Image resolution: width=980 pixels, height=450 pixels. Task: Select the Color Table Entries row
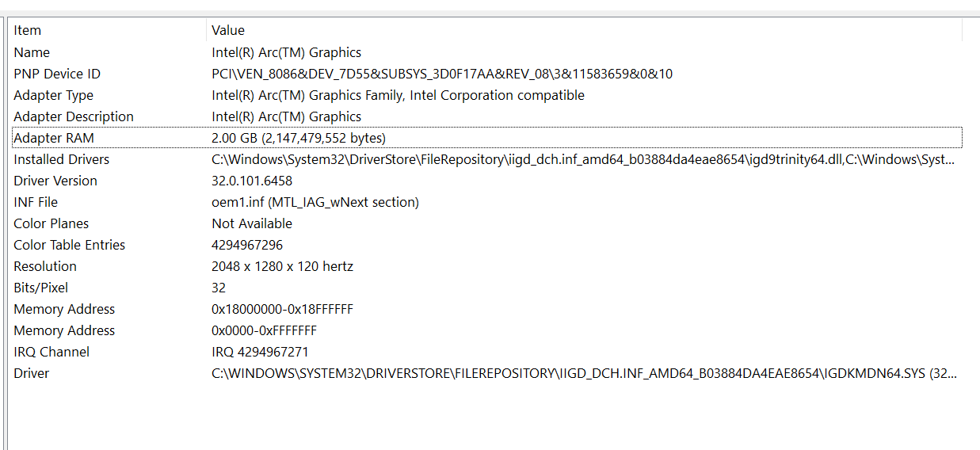70,245
